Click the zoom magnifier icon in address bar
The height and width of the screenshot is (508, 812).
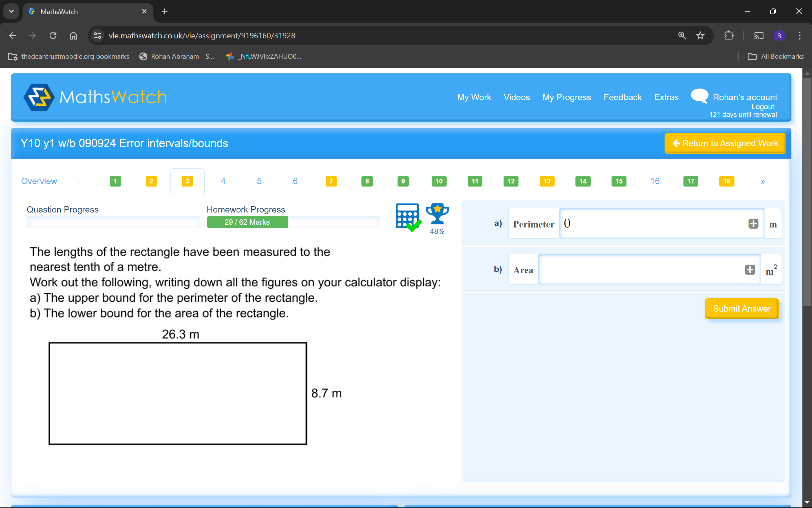tap(682, 36)
